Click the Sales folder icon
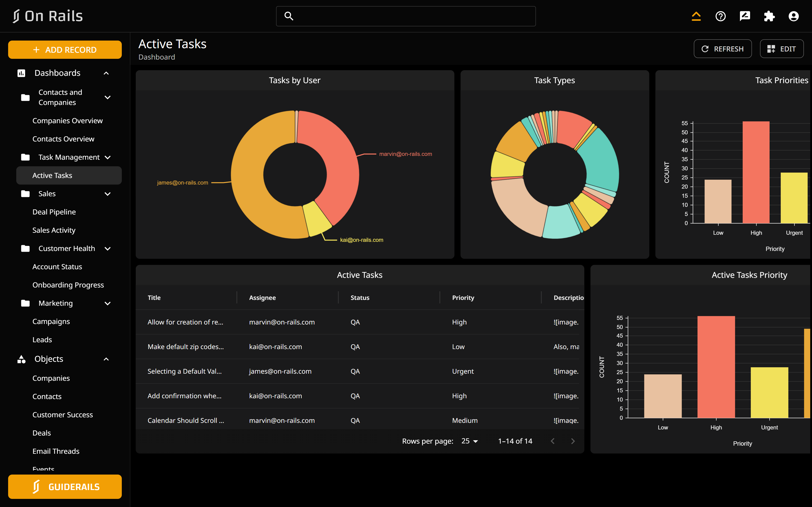The image size is (812, 507). [x=25, y=193]
